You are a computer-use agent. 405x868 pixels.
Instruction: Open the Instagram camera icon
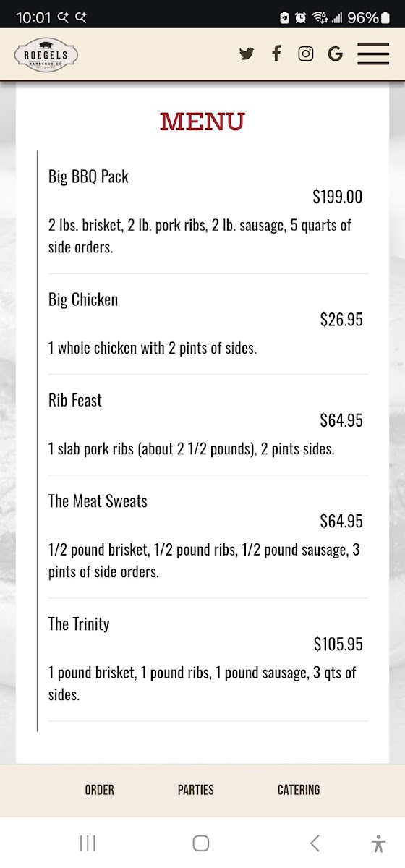click(306, 54)
